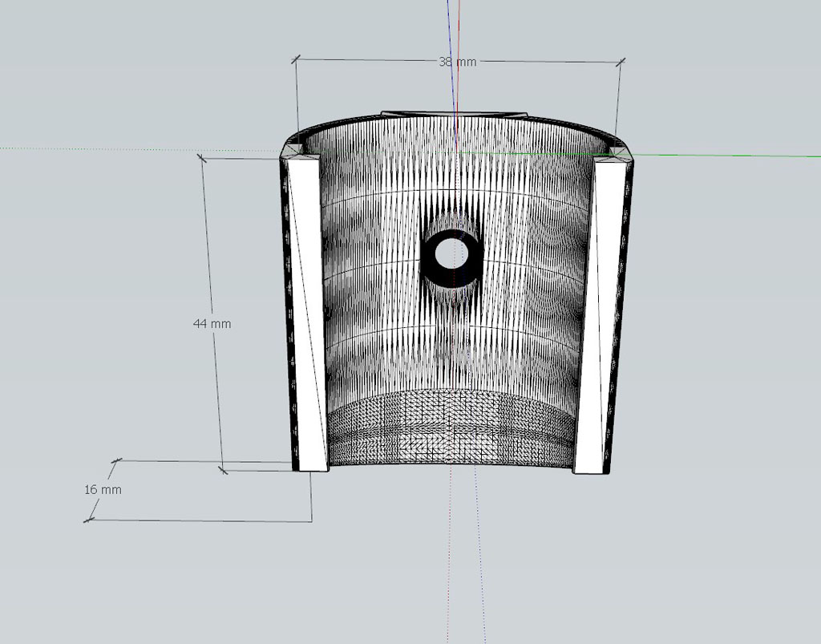
Task: Click the lower end tick of the 16 mm dimension
Action: point(88,520)
